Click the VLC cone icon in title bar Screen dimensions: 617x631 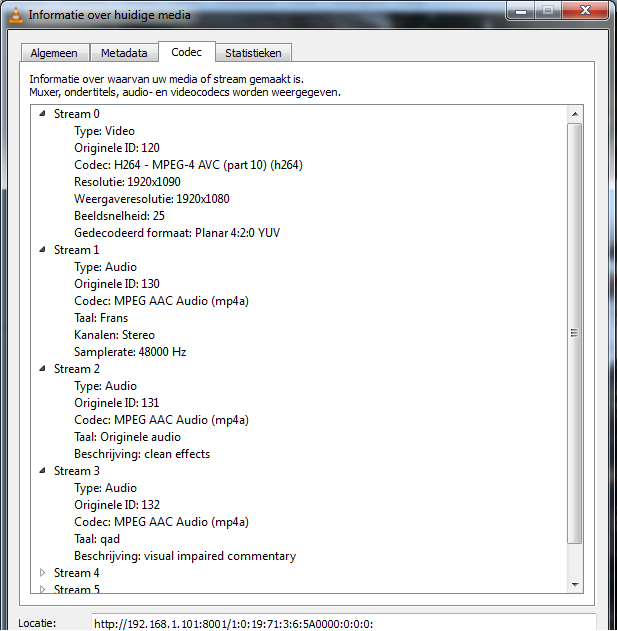tap(16, 15)
